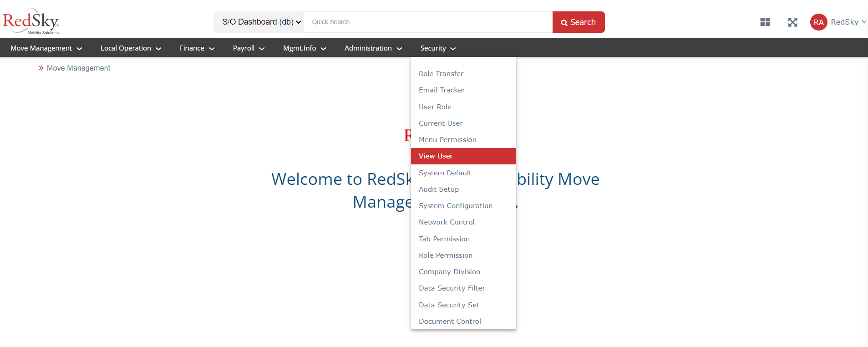
Task: Select Data Security Set menu item
Action: tap(463, 305)
